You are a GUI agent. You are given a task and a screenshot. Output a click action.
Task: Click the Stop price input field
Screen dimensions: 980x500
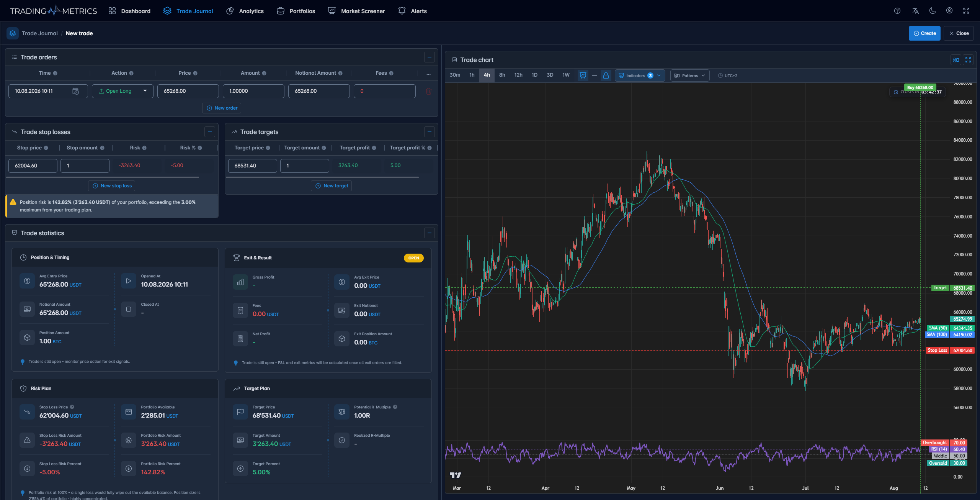pos(33,166)
